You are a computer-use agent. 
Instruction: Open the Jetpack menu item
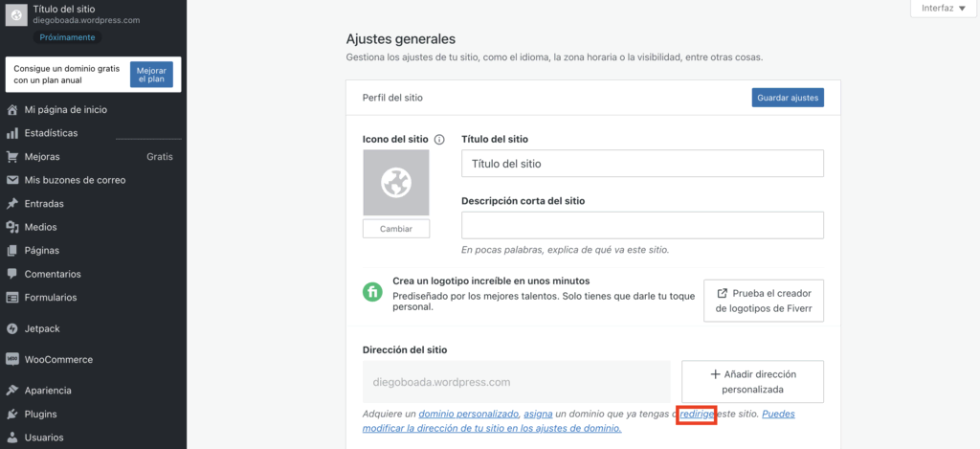[x=42, y=329]
